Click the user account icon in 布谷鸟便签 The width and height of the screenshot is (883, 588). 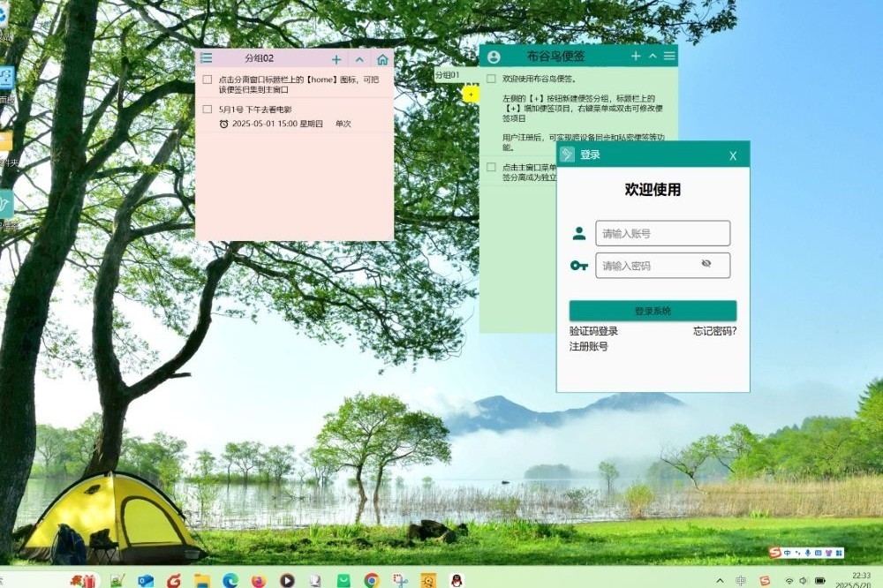[494, 57]
